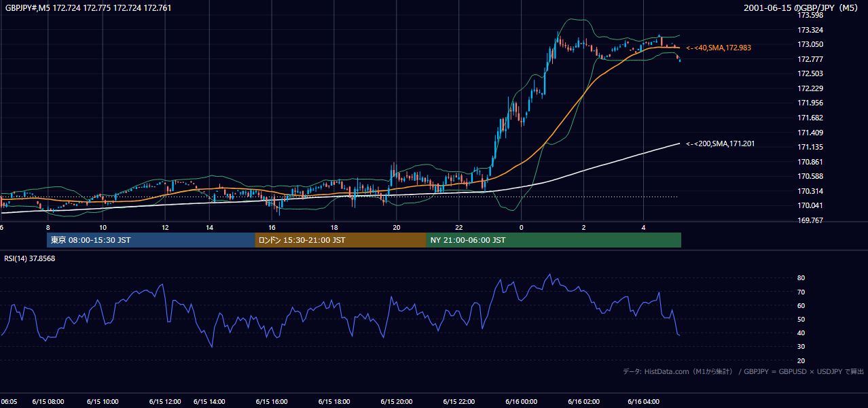
Task: Click bottom timeline label 6/15 18:00
Action: click(x=333, y=402)
